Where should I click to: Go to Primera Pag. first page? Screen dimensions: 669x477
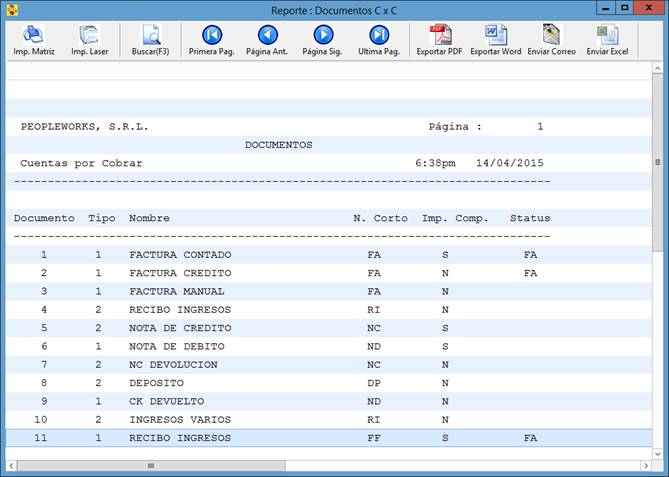coord(211,40)
